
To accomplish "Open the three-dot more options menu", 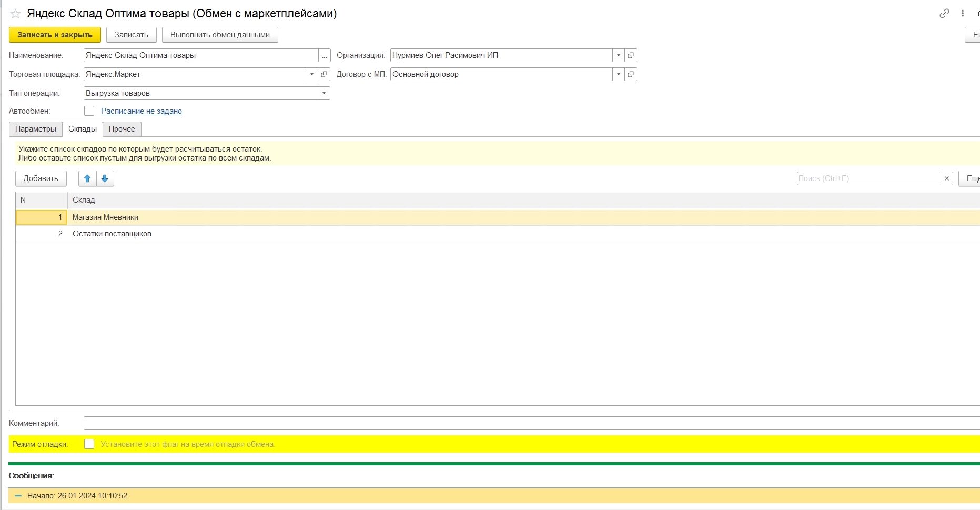I will pyautogui.click(x=963, y=14).
